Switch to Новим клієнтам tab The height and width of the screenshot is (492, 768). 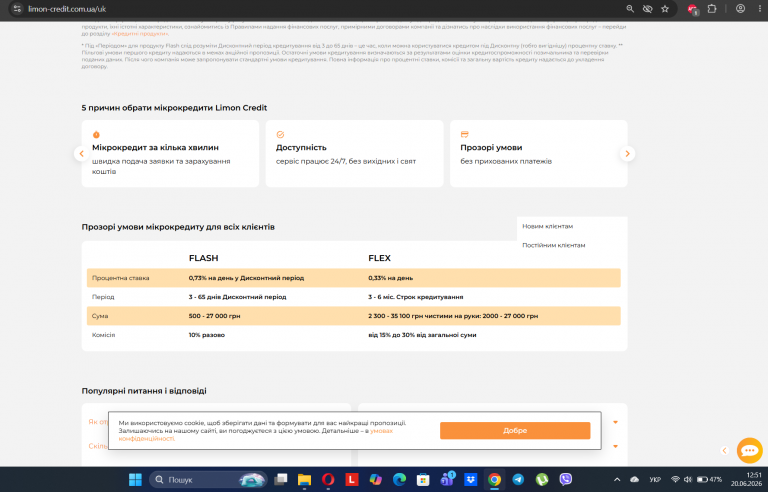click(548, 226)
